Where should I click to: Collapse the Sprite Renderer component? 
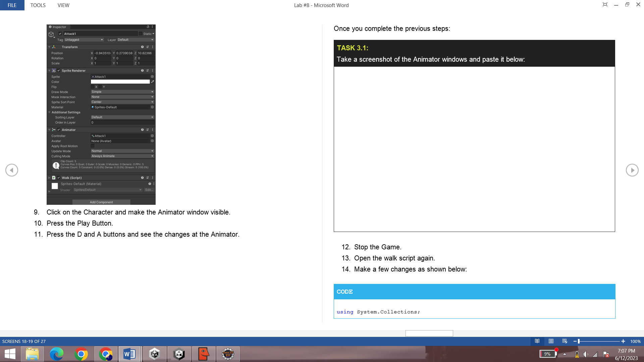pyautogui.click(x=49, y=71)
